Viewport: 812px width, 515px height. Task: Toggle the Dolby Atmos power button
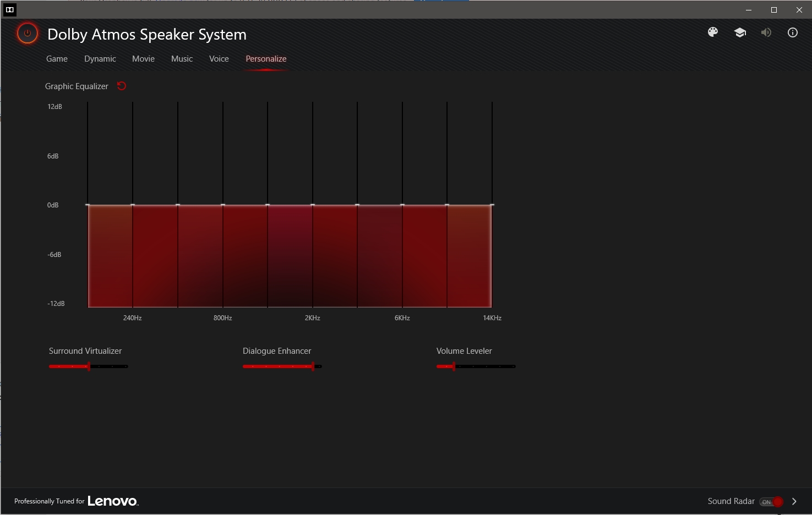point(27,33)
